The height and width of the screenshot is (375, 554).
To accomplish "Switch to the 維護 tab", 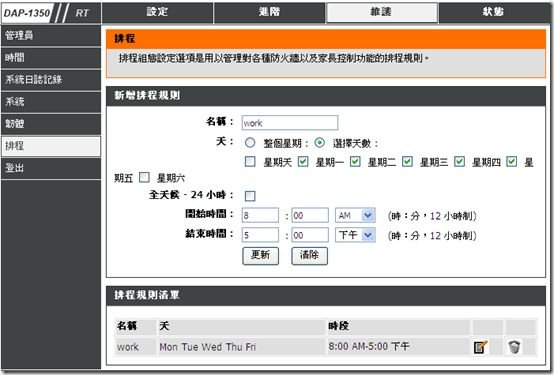I will tap(382, 13).
